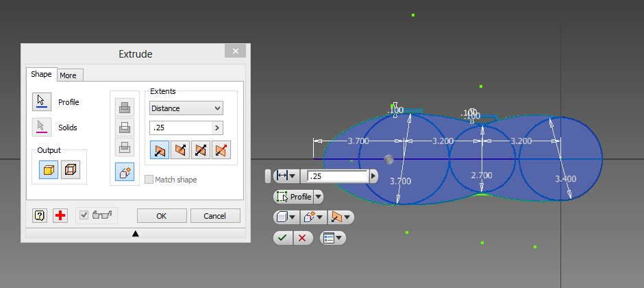Switch to the Shape tab

click(41, 74)
